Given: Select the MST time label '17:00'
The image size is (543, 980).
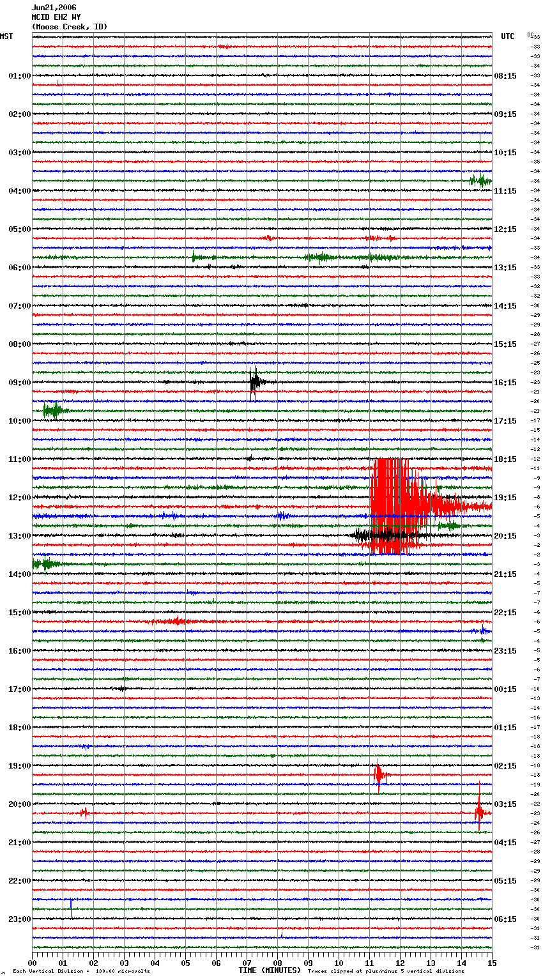Looking at the screenshot, I should pyautogui.click(x=20, y=689).
